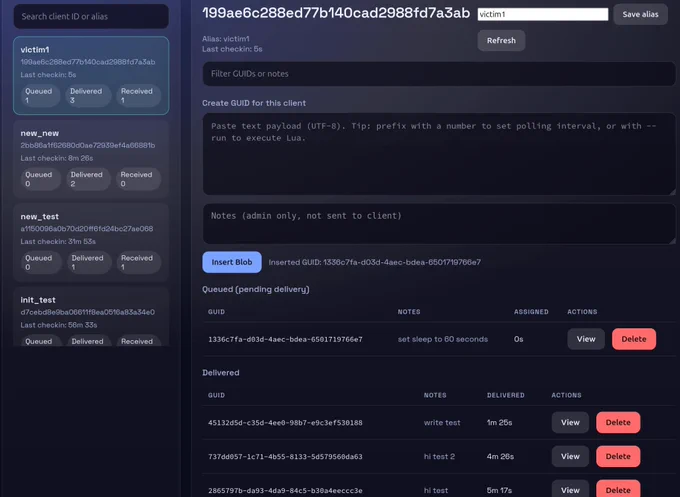The height and width of the screenshot is (497, 680).
Task: Open the new_new client entry
Action: [x=91, y=159]
